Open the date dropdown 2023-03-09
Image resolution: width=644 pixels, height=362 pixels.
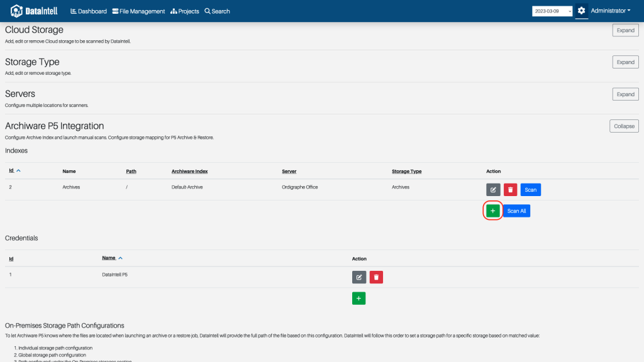(x=552, y=11)
